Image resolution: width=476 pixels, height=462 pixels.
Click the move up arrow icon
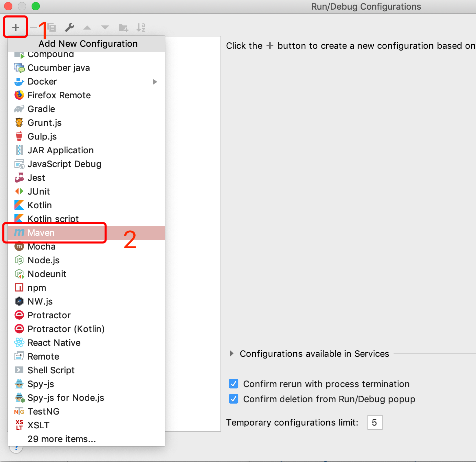coord(87,27)
